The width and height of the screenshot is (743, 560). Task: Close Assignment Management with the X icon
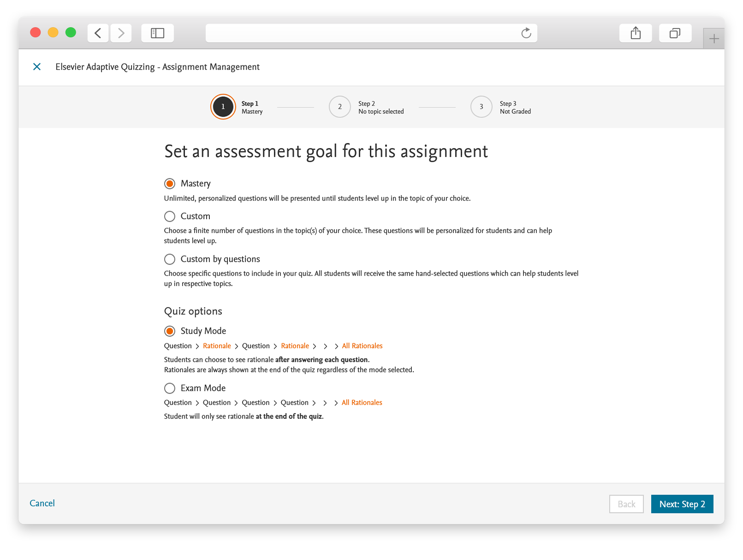(x=37, y=67)
